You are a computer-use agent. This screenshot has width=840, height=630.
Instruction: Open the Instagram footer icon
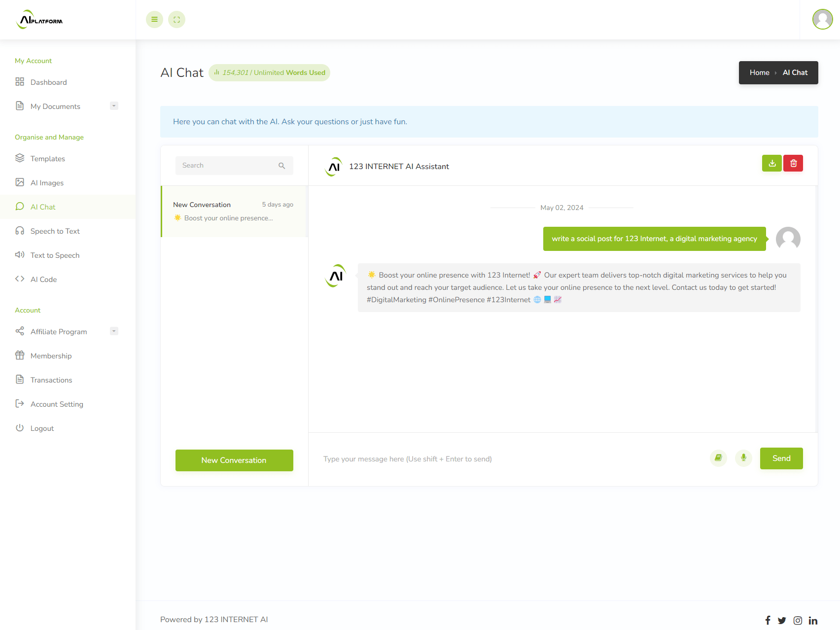tap(798, 620)
